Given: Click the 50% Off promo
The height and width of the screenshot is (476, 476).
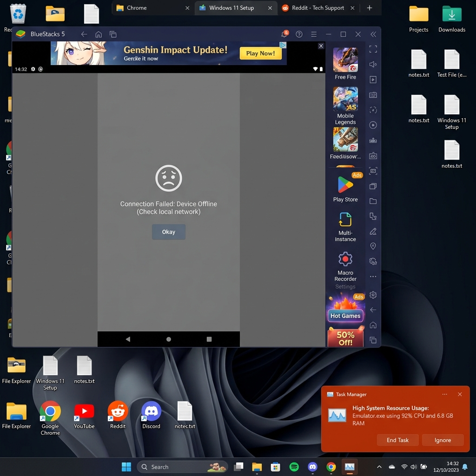Looking at the screenshot, I should tap(345, 337).
